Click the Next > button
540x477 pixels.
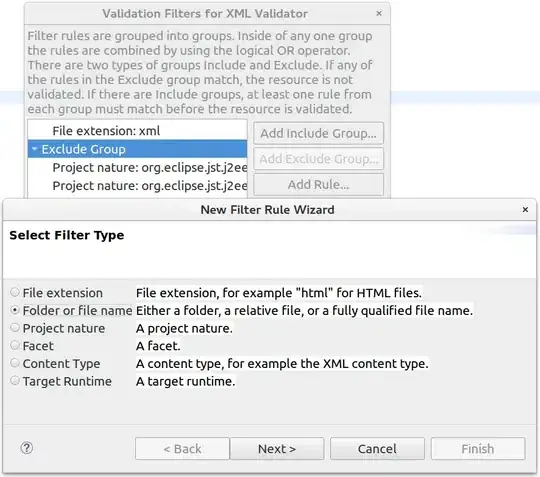(277, 449)
